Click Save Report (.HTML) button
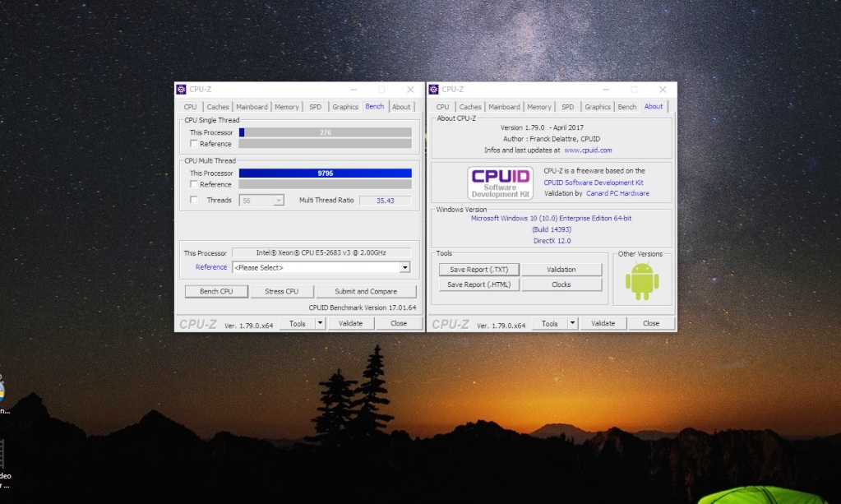The width and height of the screenshot is (841, 504). click(x=479, y=284)
